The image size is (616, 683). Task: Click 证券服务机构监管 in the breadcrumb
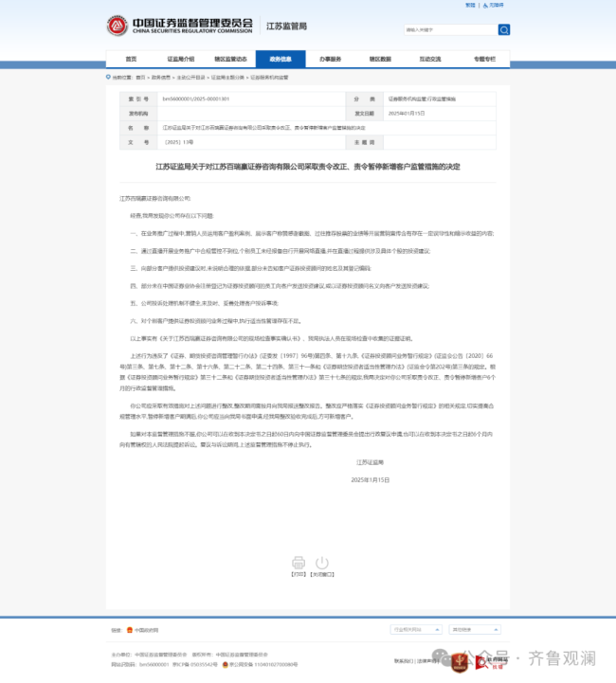pyautogui.click(x=269, y=78)
